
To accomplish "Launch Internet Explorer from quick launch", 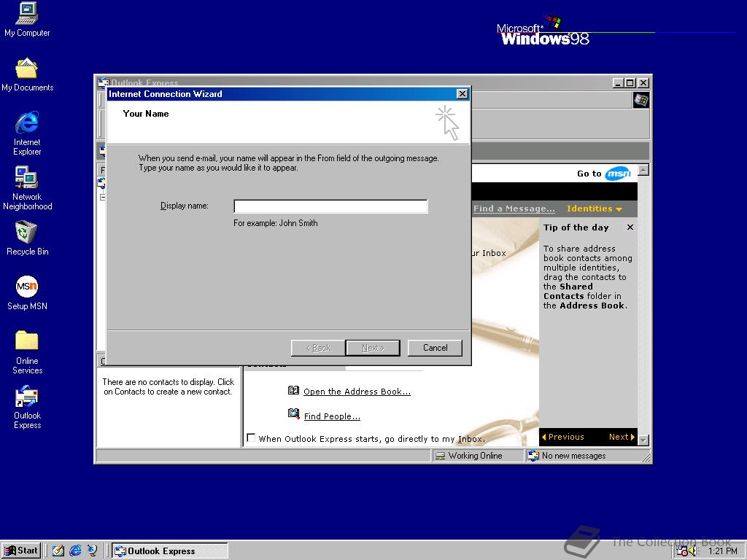I will point(75,551).
